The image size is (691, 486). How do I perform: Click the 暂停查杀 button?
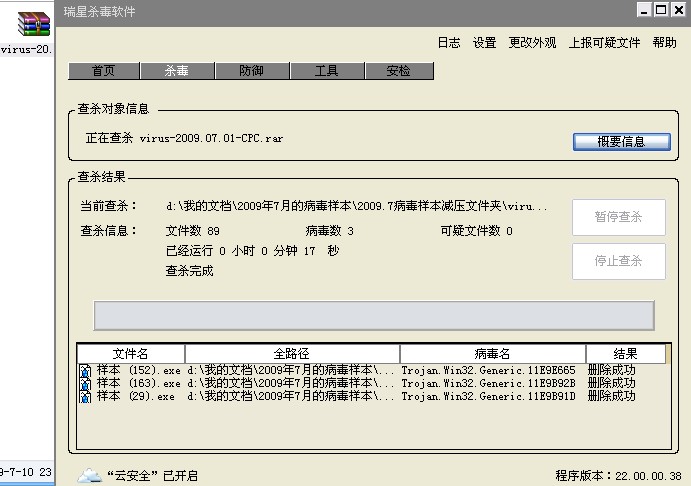[618, 217]
